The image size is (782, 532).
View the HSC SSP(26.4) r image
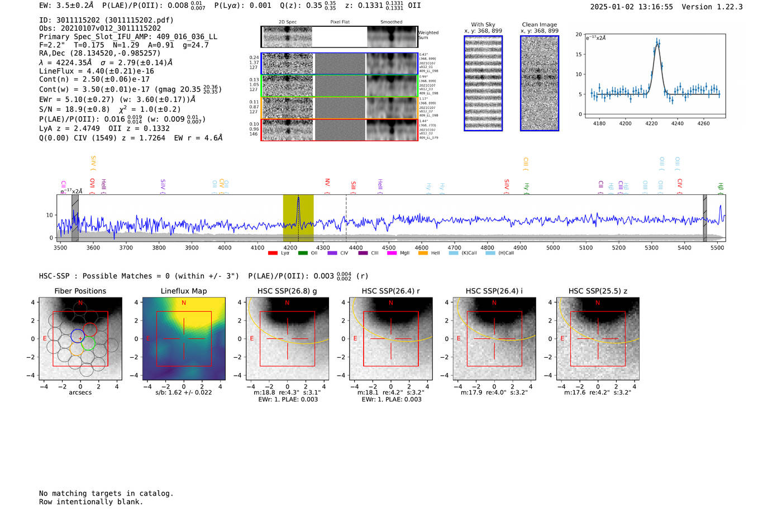point(391,338)
